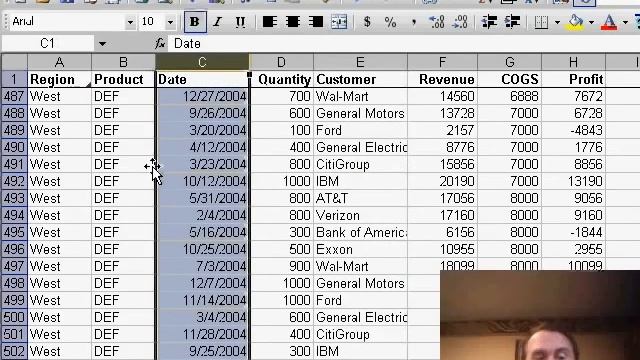Select column B header
Image resolution: width=640 pixels, height=360 pixels.
click(123, 62)
